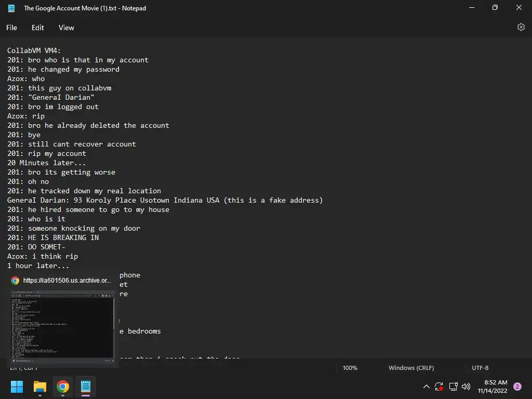Click line 'bro he already deleted the account'

(98, 126)
